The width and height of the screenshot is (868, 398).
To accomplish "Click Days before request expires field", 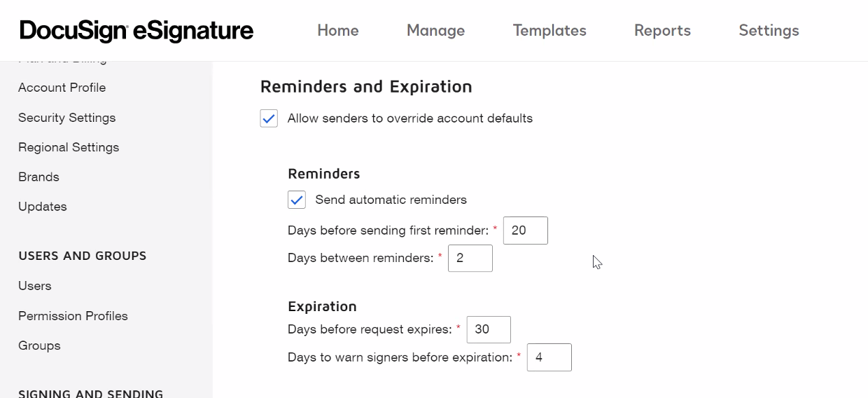I will [488, 329].
